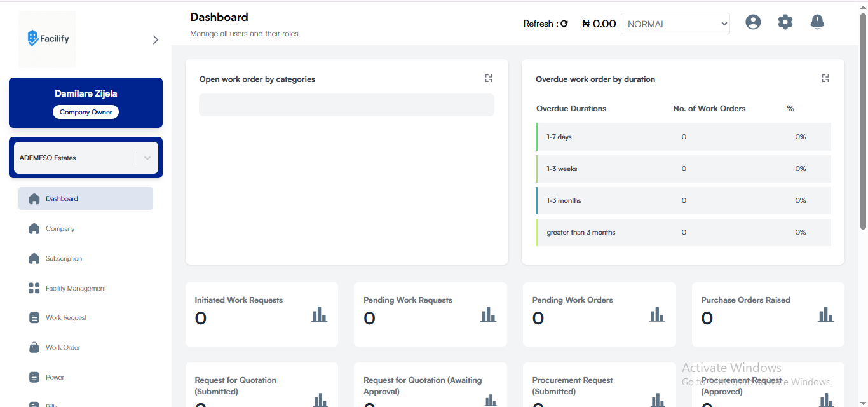The width and height of the screenshot is (868, 407).
Task: Expand the Open work order by categories card
Action: click(488, 78)
